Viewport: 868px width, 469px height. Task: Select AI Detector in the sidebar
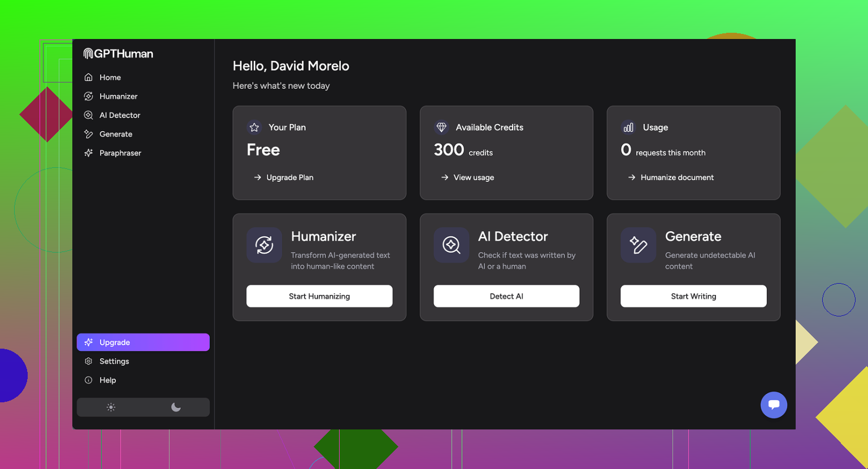[x=119, y=115]
